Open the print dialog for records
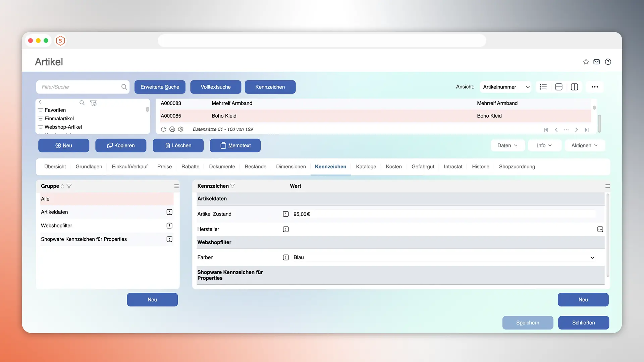This screenshot has width=644, height=362. coord(172,129)
